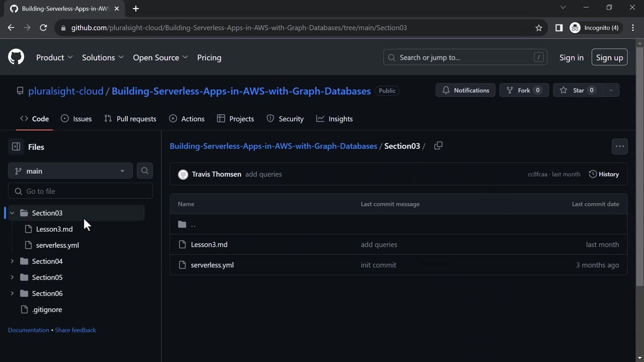Collapse the Section03 folder in tree
This screenshot has width=644, height=362.
pos(12,213)
